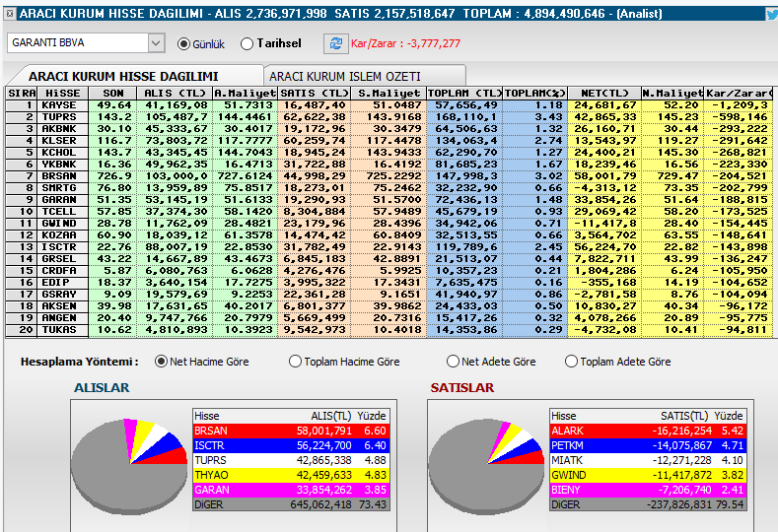Click the DiGER row in ALISLAR legend

point(291,504)
